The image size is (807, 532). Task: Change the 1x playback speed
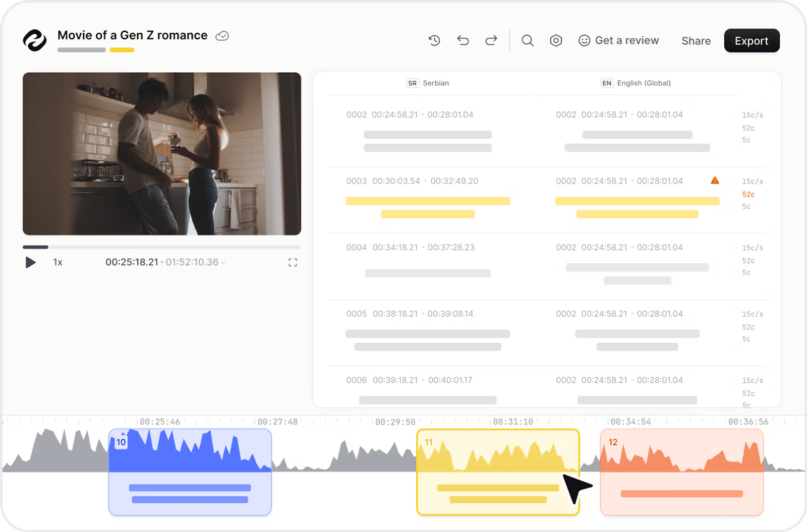pyautogui.click(x=57, y=262)
